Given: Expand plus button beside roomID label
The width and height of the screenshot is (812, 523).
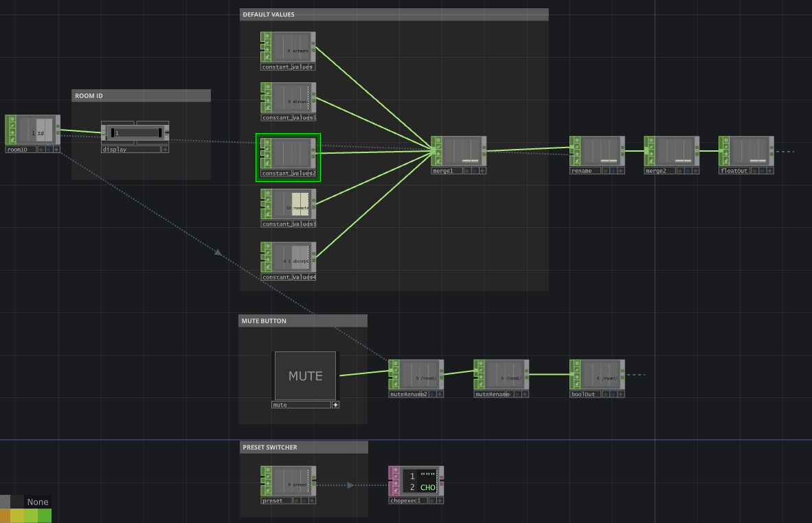Looking at the screenshot, I should [56, 150].
